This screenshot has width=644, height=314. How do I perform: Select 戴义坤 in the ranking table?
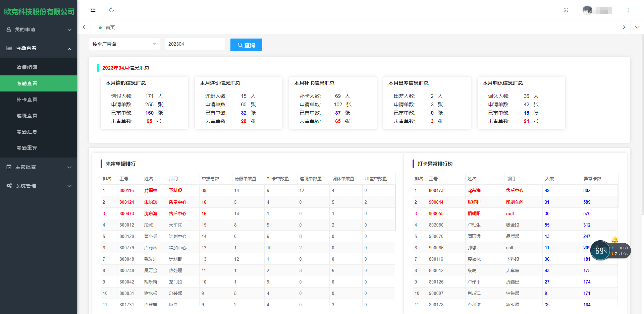click(x=151, y=259)
